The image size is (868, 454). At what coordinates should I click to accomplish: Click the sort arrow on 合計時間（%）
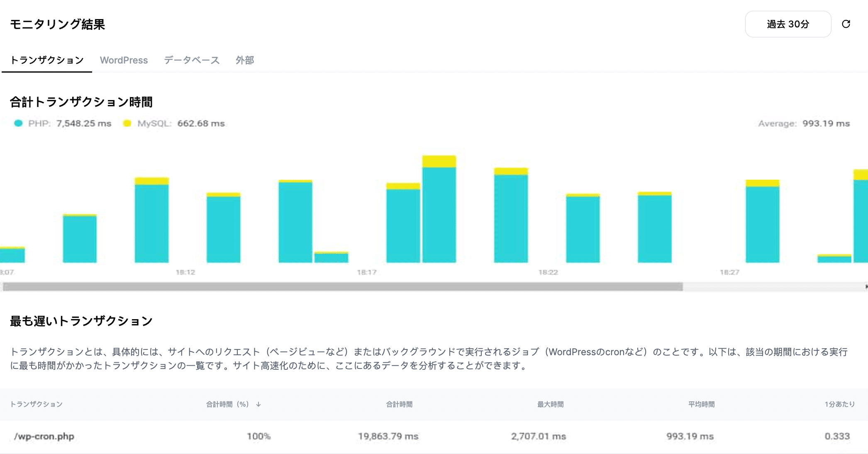coord(259,404)
